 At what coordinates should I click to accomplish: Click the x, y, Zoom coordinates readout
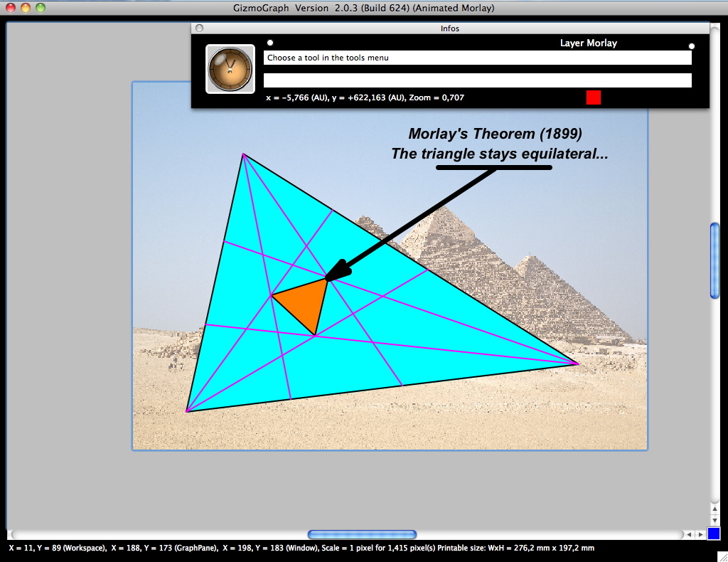point(365,97)
